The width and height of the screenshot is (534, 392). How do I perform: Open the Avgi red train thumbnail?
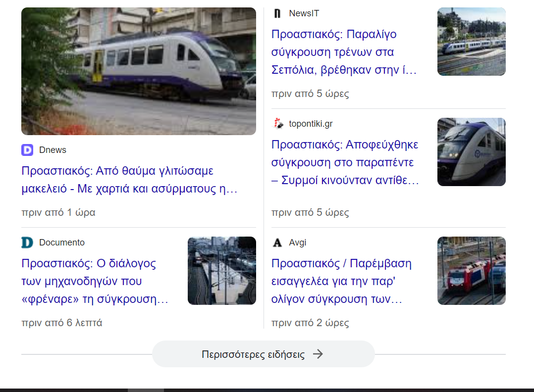pos(471,271)
